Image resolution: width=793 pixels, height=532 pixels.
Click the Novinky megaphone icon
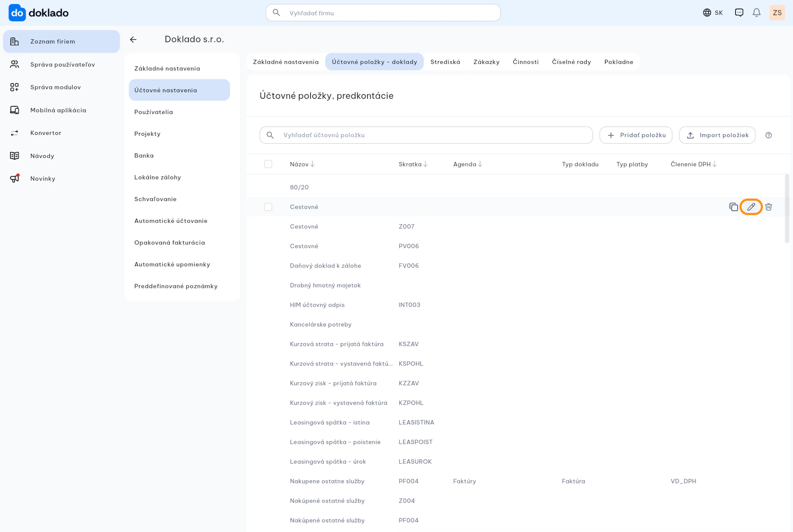coord(15,178)
